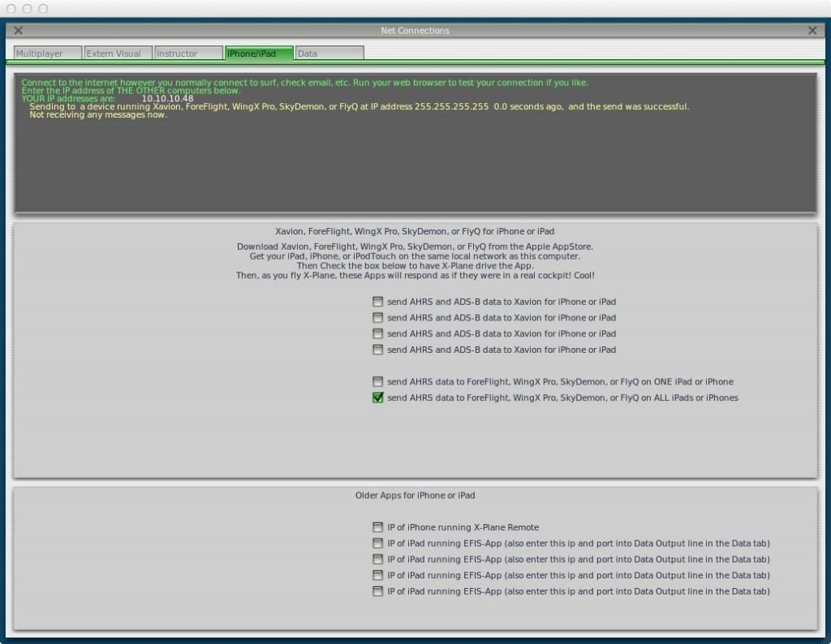This screenshot has width=831, height=644.
Task: Check the second Xavion AHRS and ADS-B checkbox
Action: click(377, 318)
